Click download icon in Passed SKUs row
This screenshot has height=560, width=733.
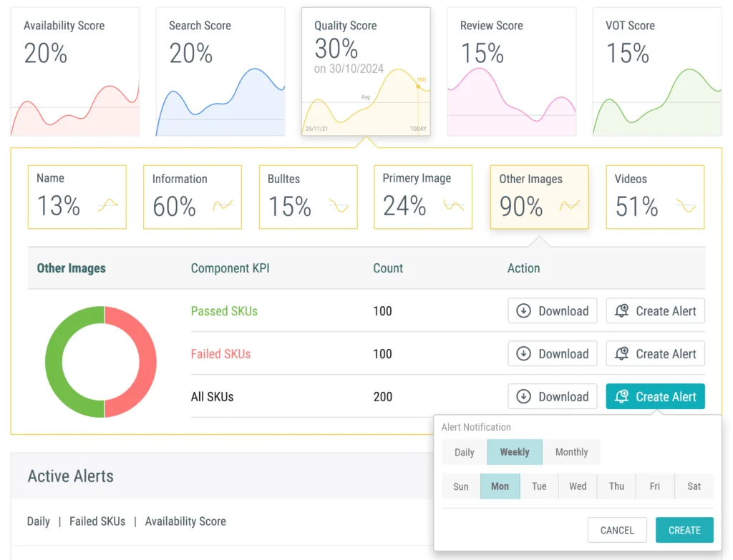pyautogui.click(x=523, y=311)
